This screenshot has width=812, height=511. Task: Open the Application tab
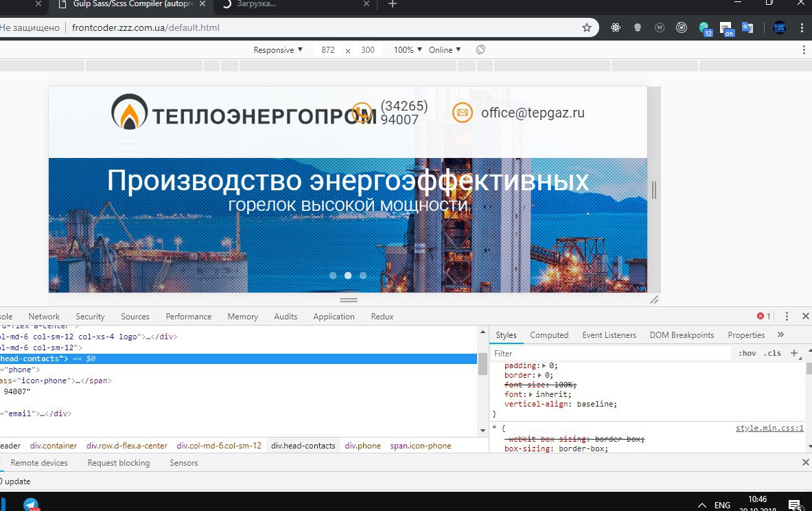tap(334, 316)
